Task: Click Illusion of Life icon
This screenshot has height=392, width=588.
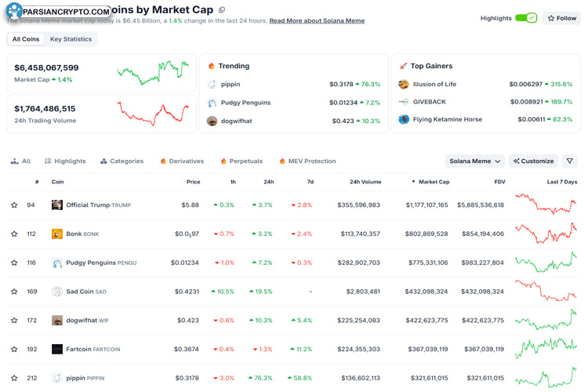Action: 404,84
